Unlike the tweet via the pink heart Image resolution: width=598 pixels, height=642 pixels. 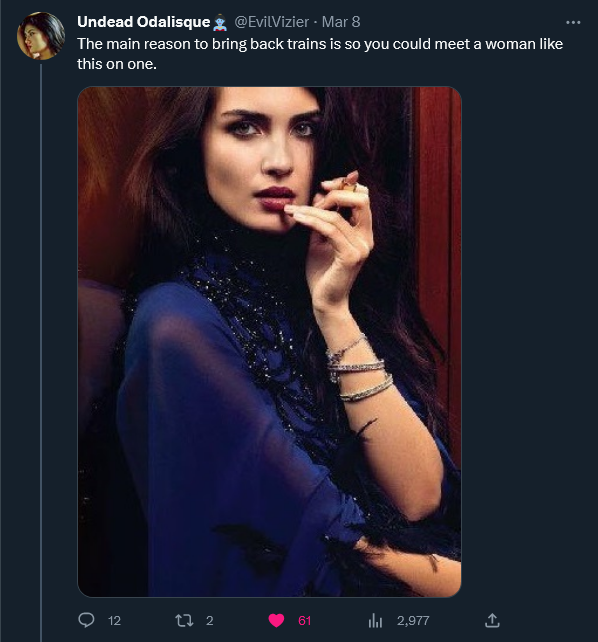point(276,621)
